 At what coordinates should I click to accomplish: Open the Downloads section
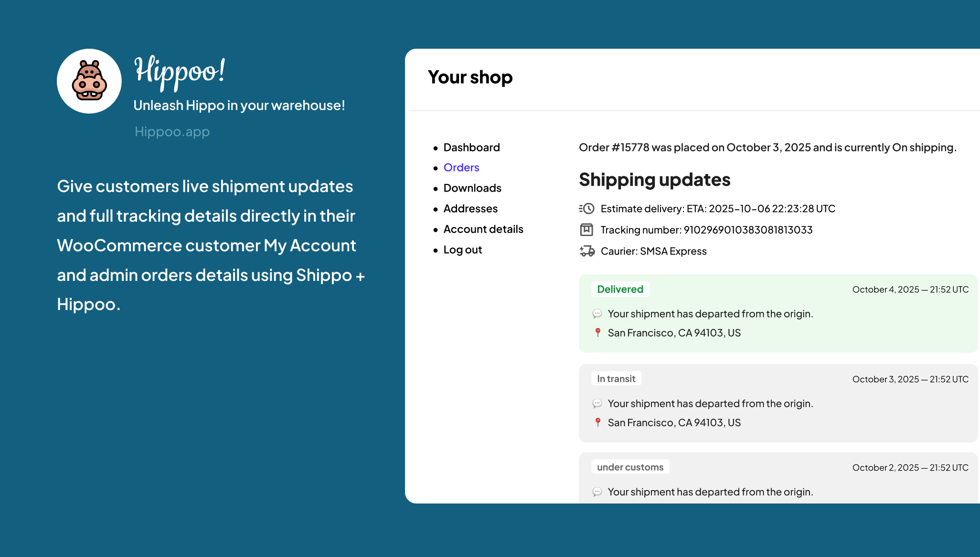tap(472, 188)
